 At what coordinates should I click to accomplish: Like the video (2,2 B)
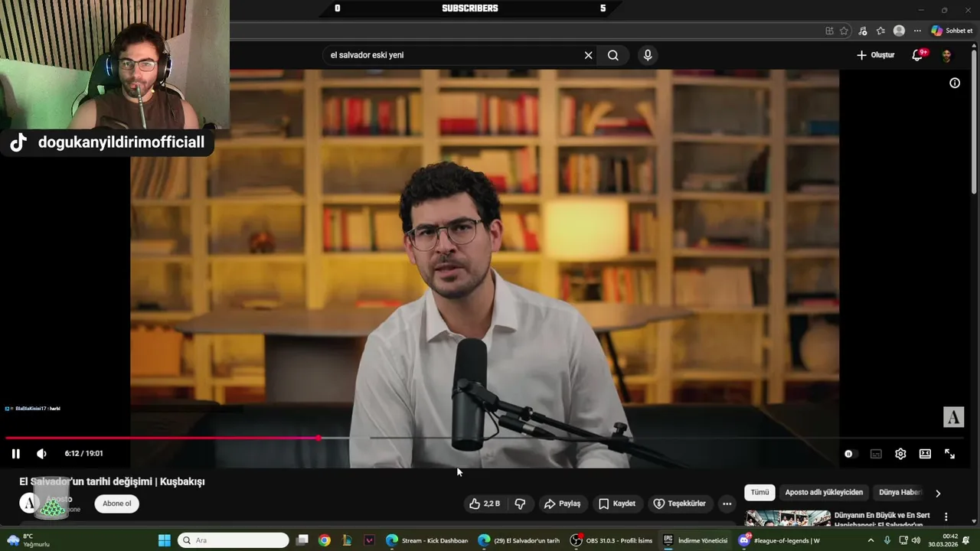485,504
